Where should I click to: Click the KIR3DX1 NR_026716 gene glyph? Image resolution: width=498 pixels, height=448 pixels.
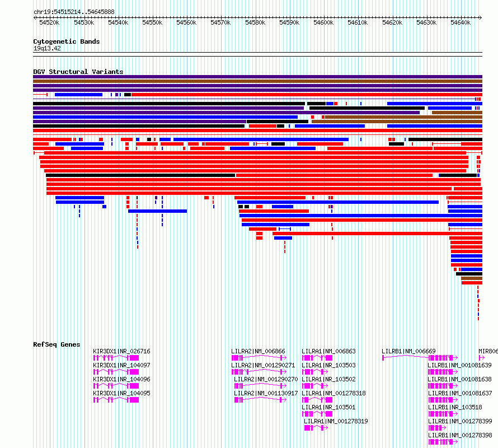coord(116,358)
